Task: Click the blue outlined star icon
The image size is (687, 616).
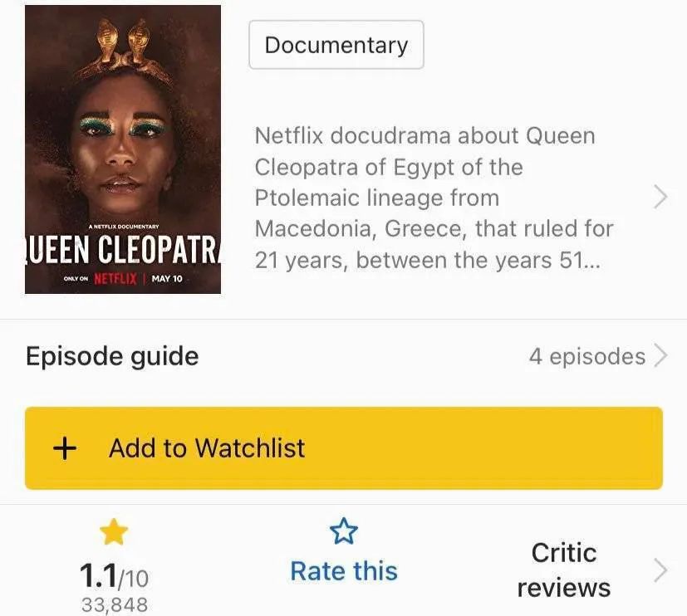Action: point(344,530)
